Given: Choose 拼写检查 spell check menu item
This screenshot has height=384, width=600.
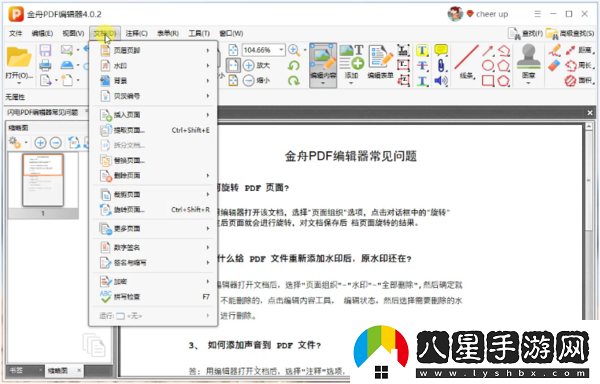Looking at the screenshot, I should pyautogui.click(x=153, y=296).
